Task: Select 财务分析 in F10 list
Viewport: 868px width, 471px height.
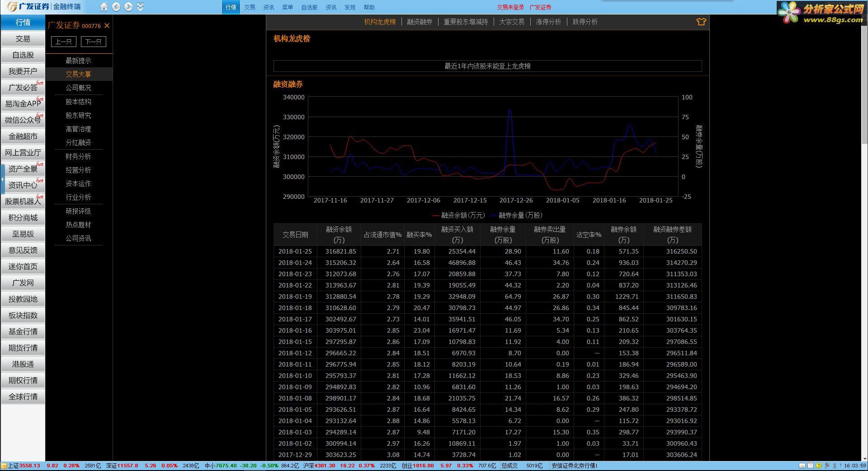Action: pyautogui.click(x=78, y=156)
